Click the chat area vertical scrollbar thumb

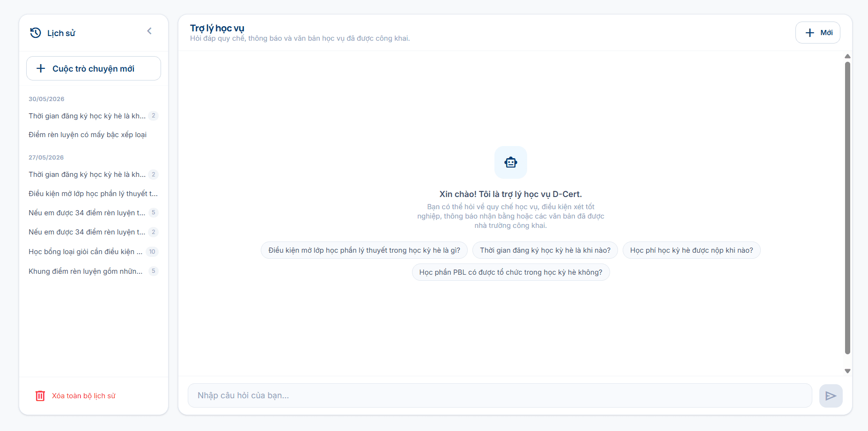pos(847,208)
